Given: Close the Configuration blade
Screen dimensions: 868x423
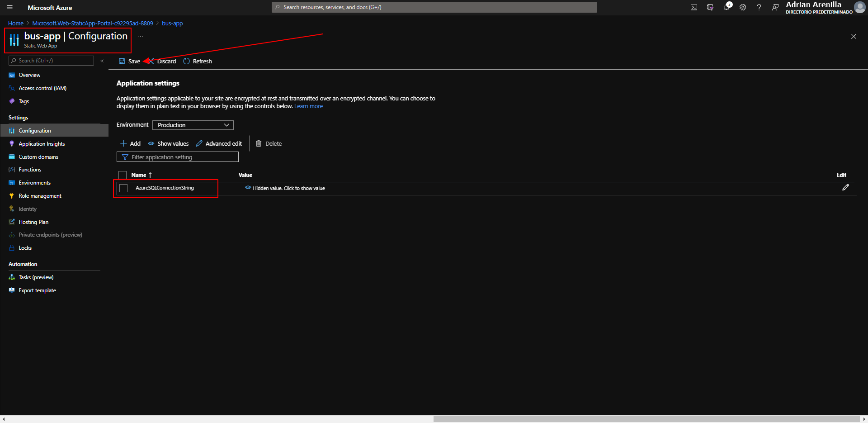Looking at the screenshot, I should click(x=854, y=36).
